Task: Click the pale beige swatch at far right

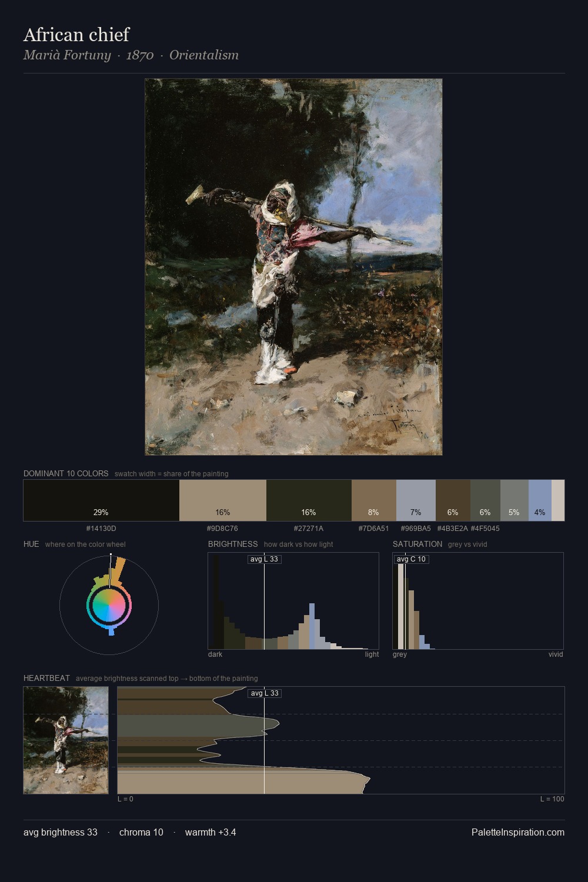Action: tap(558, 500)
